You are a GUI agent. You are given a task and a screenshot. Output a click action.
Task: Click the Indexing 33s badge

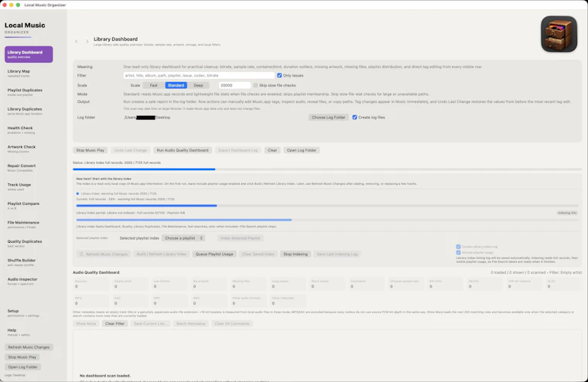[567, 213]
